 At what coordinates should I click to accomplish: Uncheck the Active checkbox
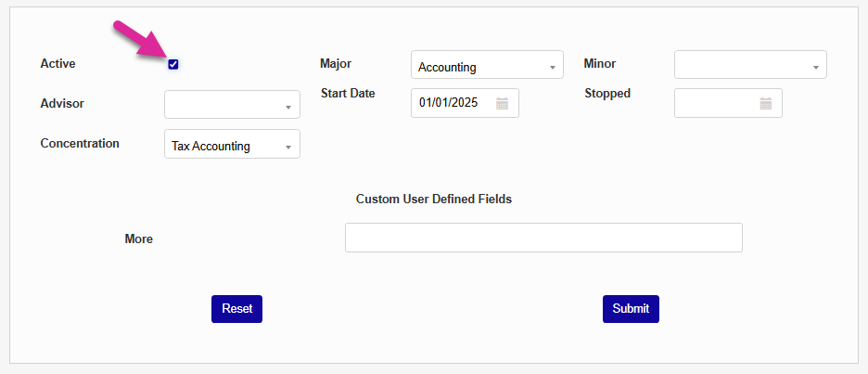point(173,64)
